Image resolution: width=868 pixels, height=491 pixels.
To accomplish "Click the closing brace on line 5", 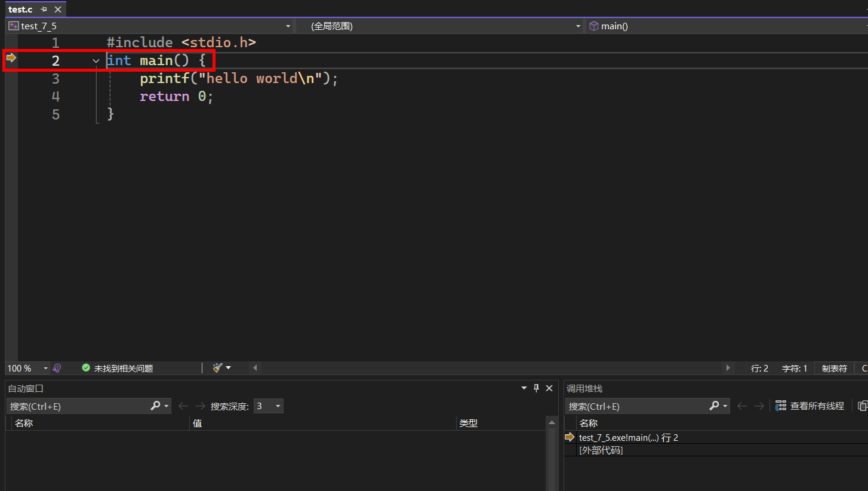I will pyautogui.click(x=110, y=114).
